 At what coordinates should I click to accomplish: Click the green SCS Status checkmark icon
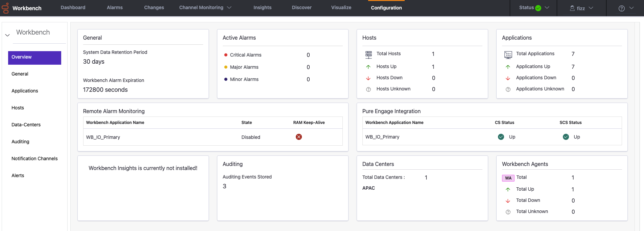coord(566,137)
